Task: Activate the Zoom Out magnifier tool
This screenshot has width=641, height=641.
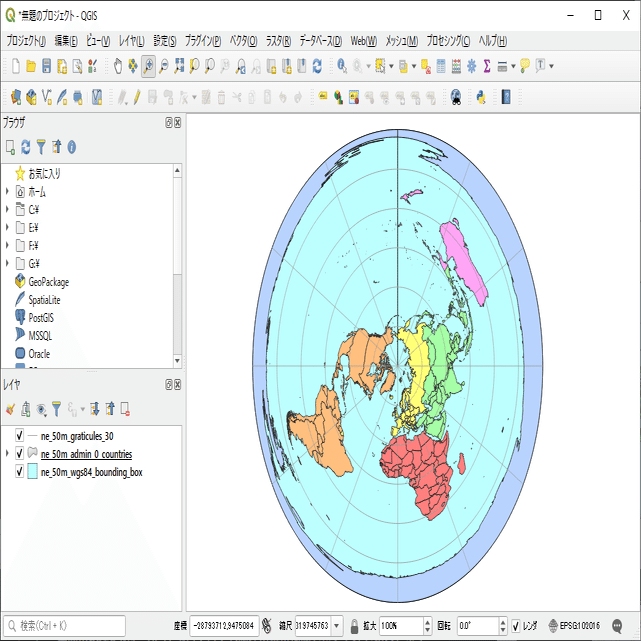Action: (164, 66)
